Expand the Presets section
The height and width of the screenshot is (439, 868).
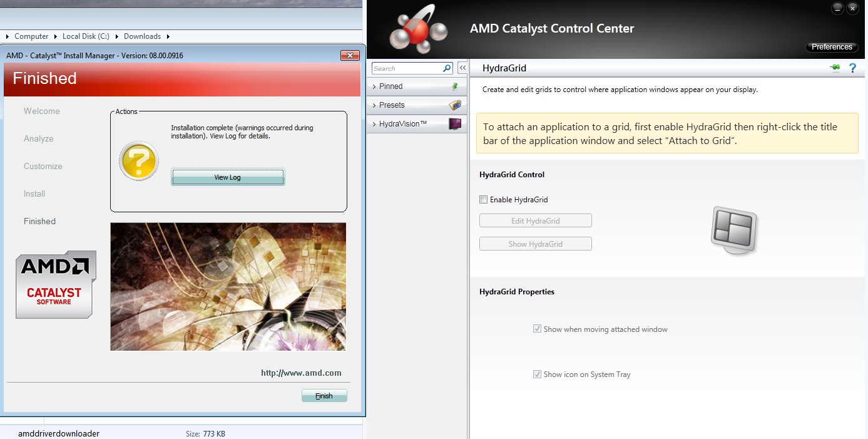coord(416,105)
